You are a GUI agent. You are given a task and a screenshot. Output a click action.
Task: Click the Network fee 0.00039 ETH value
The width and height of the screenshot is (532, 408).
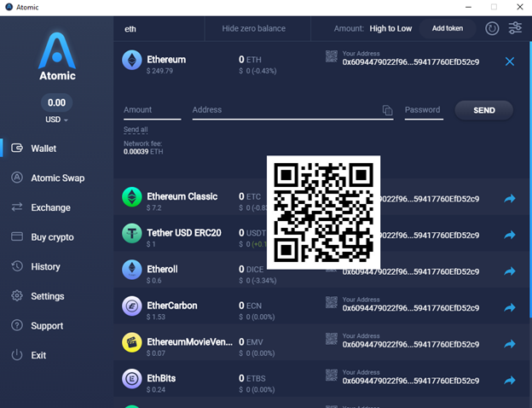point(143,152)
